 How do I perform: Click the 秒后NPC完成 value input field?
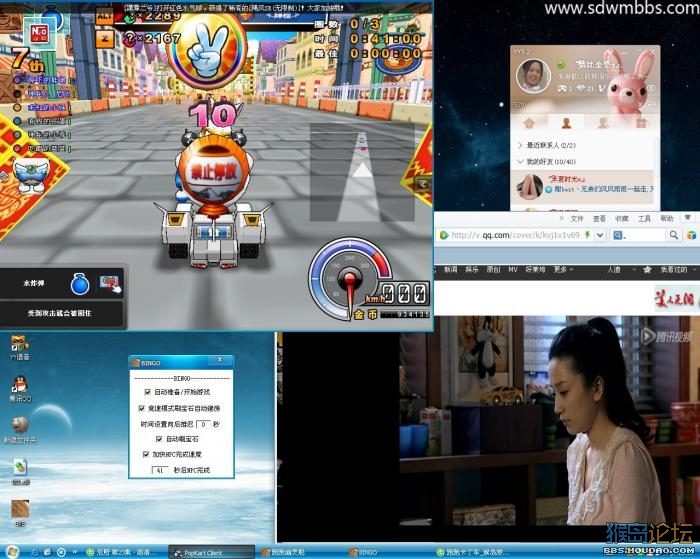coord(160,470)
